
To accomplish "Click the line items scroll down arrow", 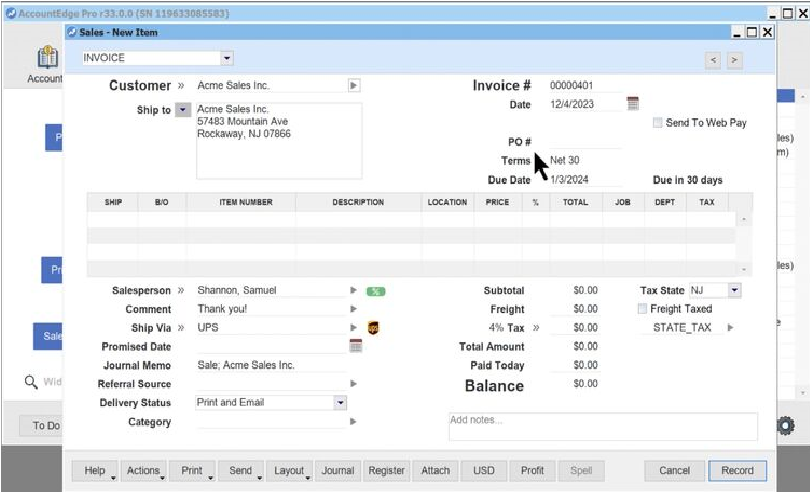I will [744, 269].
